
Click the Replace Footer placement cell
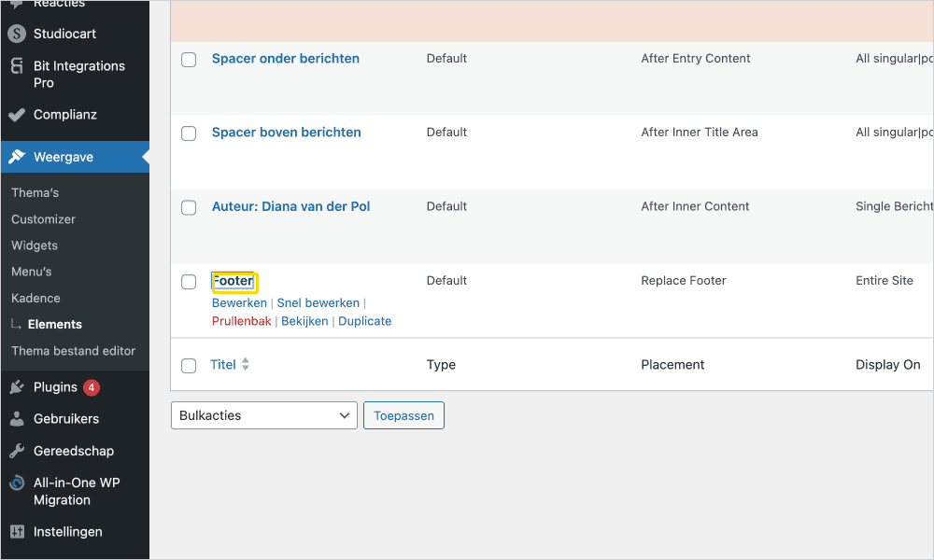click(684, 281)
